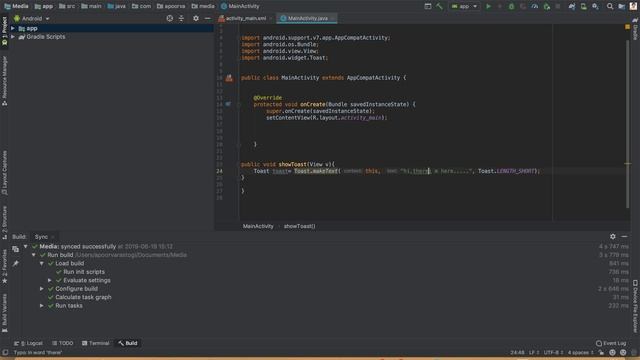This screenshot has height=360, width=640.
Task: Open the Project tool window side tab
Action: coord(4,31)
